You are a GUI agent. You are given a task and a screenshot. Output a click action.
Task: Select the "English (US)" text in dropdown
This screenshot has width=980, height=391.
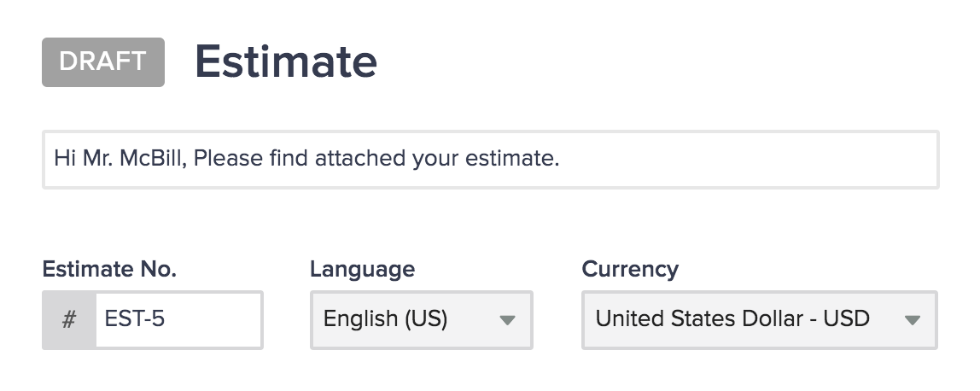[x=385, y=319]
